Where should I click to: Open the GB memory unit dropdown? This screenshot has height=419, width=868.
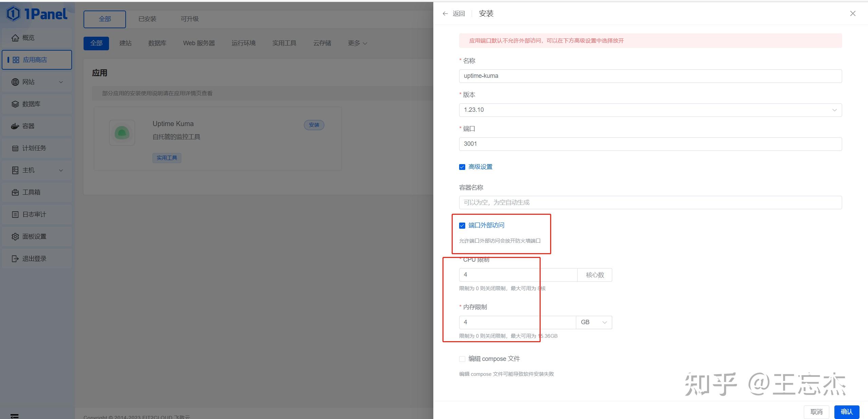click(593, 322)
